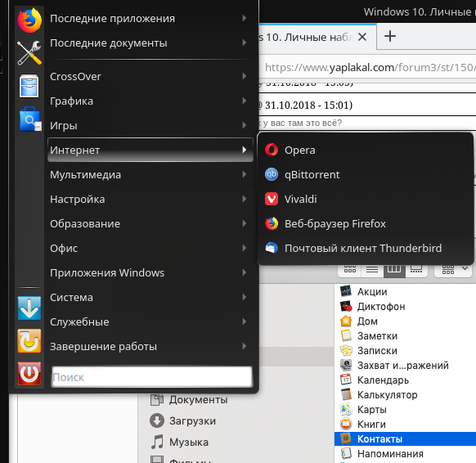Screen dimensions: 476x463
Task: Switch file manager to icon view
Action: (350, 269)
